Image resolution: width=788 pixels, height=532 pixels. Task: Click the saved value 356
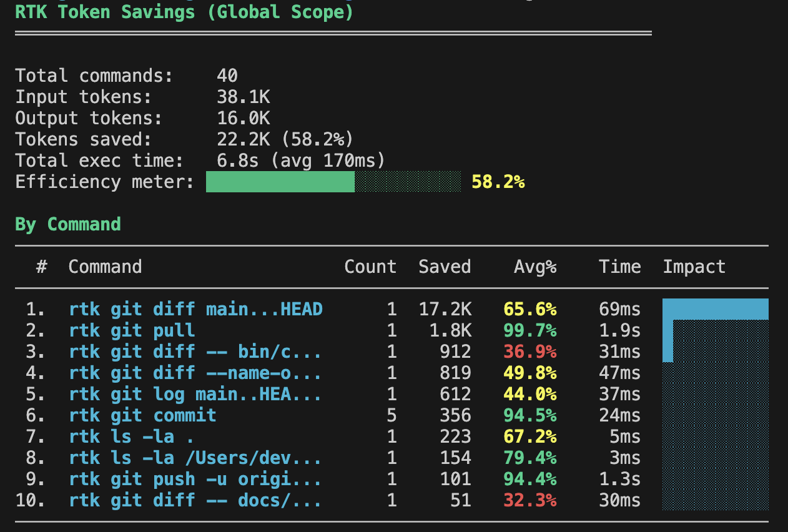[x=455, y=415]
